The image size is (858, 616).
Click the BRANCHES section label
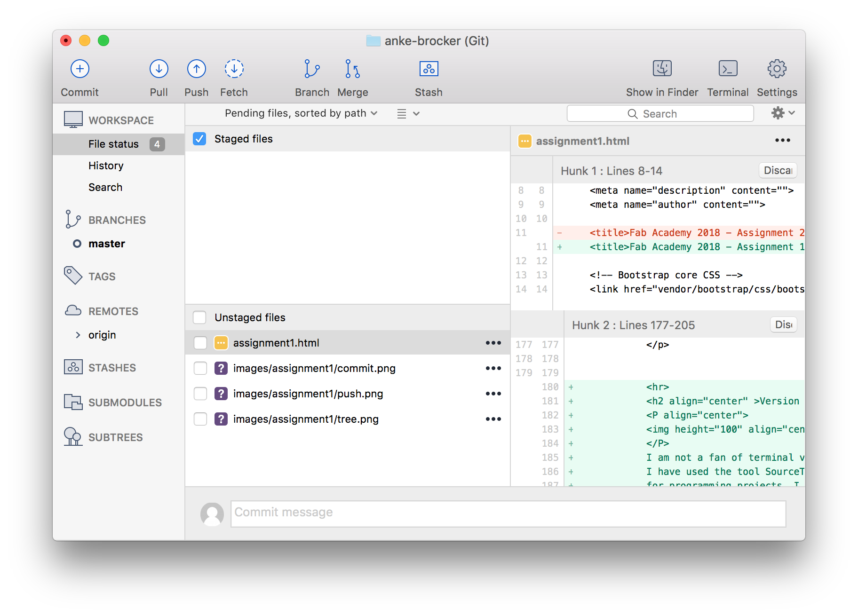117,220
